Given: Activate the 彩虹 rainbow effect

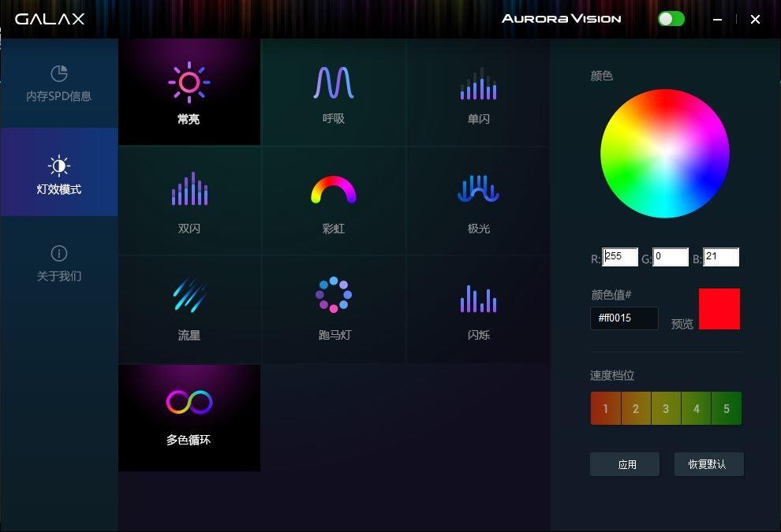Looking at the screenshot, I should pyautogui.click(x=333, y=201).
